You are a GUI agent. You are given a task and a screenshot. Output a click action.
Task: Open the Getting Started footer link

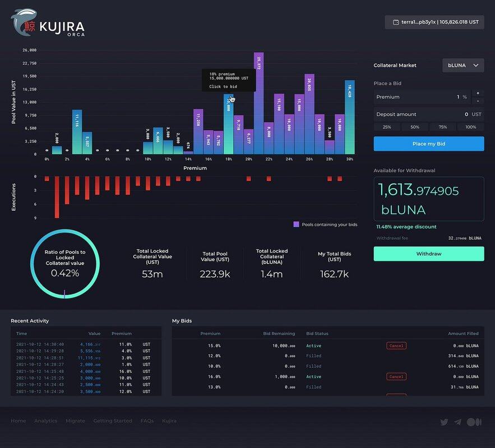(x=113, y=421)
